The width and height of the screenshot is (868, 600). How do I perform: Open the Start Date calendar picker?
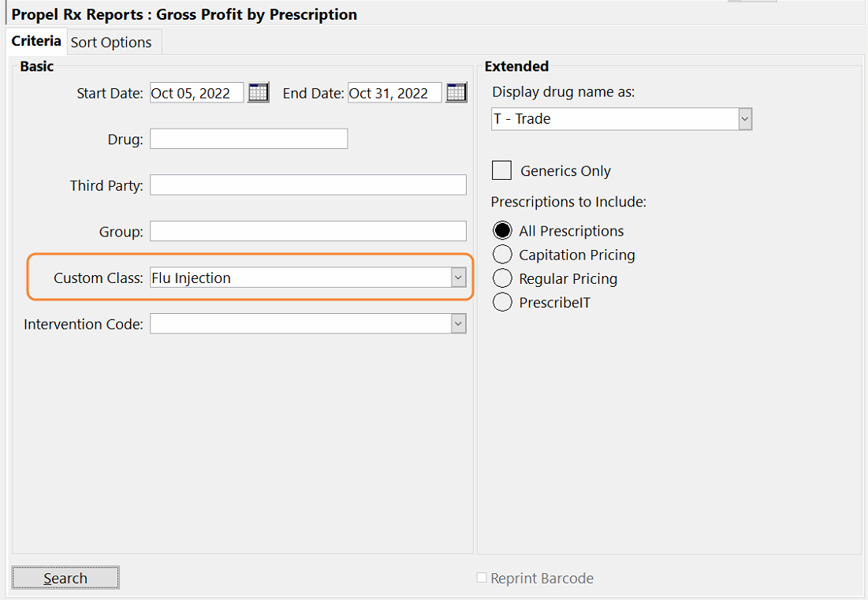(x=259, y=93)
